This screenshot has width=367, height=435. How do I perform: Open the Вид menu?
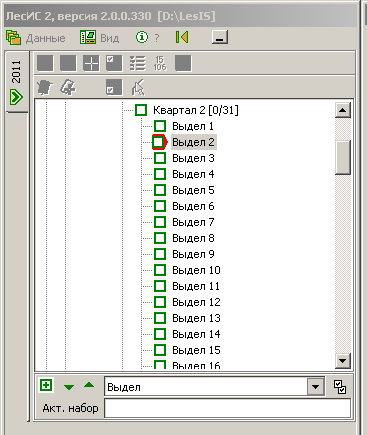(x=99, y=38)
